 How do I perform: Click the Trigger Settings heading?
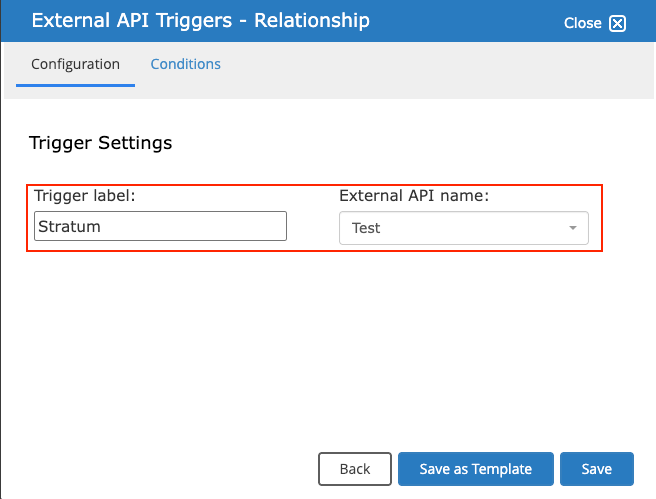tap(100, 143)
